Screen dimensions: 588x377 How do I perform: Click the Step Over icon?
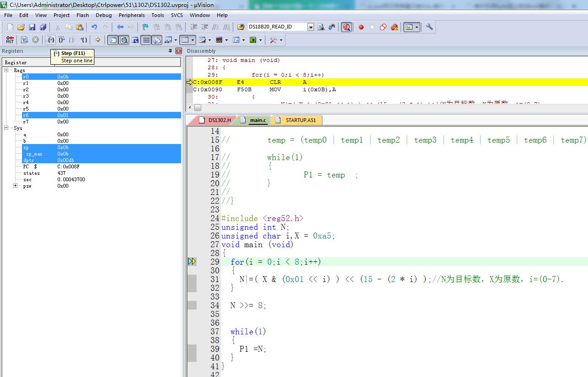tap(62, 40)
